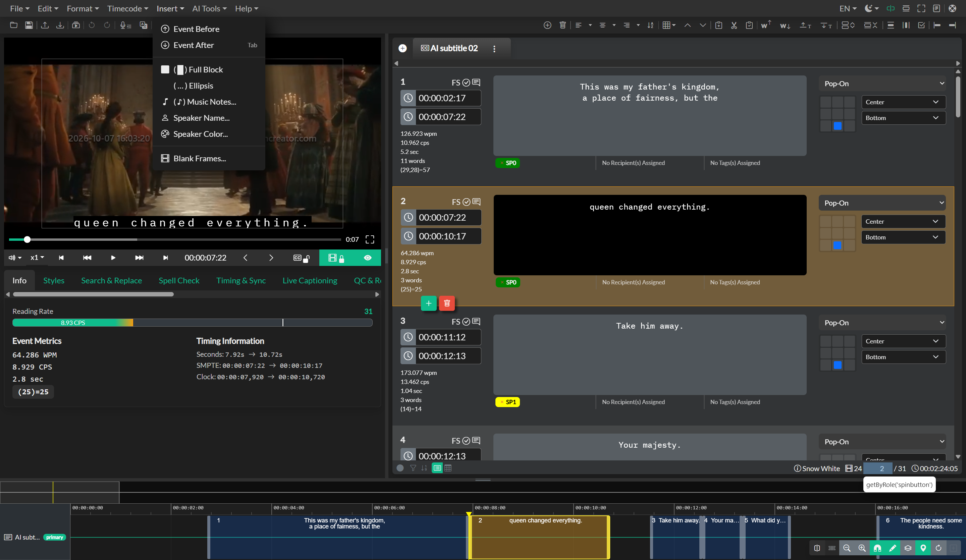Toggle video frame lock button
The height and width of the screenshot is (560, 966).
(336, 258)
